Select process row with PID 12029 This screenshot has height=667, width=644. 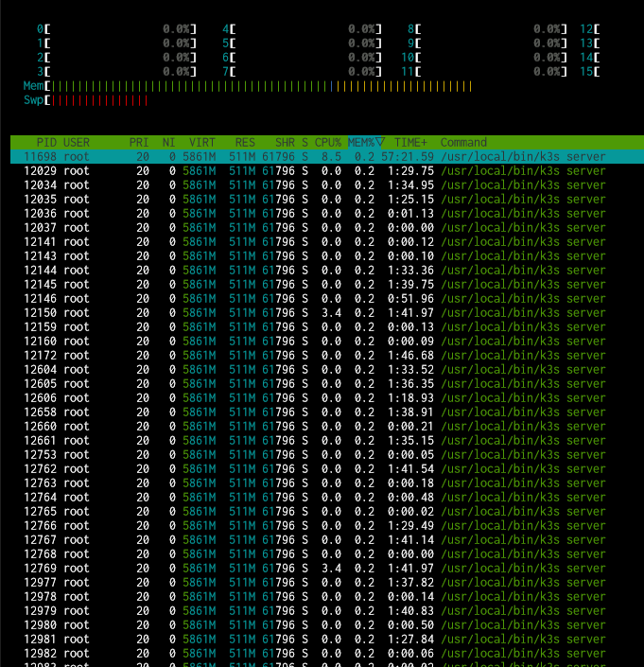click(x=327, y=171)
